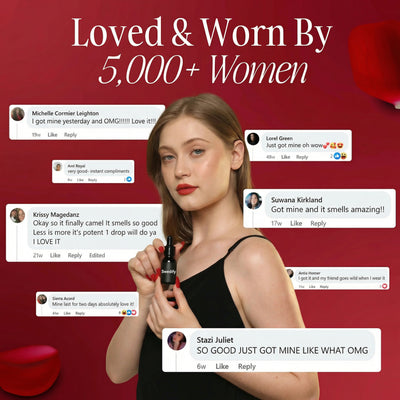Click Suwana Kirkland's profile picture

click(253, 201)
